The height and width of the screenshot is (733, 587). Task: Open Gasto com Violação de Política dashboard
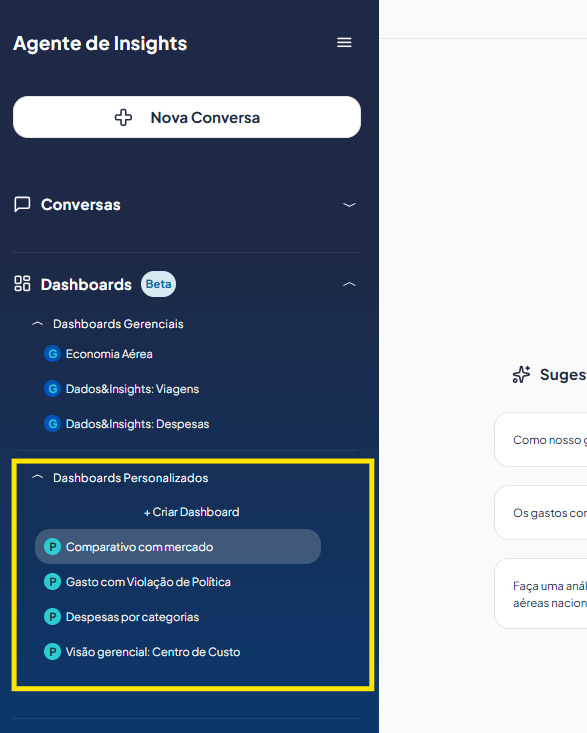148,582
